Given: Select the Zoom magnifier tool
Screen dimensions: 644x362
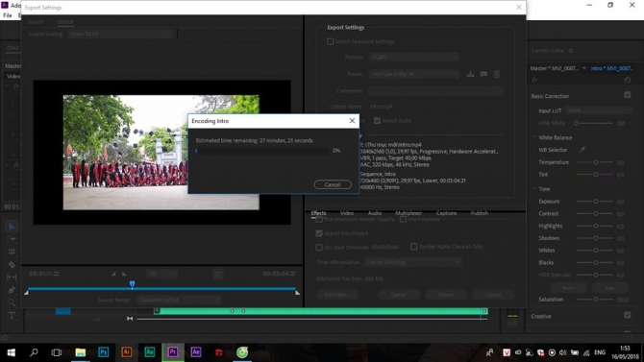Looking at the screenshot, I should pos(12,302).
